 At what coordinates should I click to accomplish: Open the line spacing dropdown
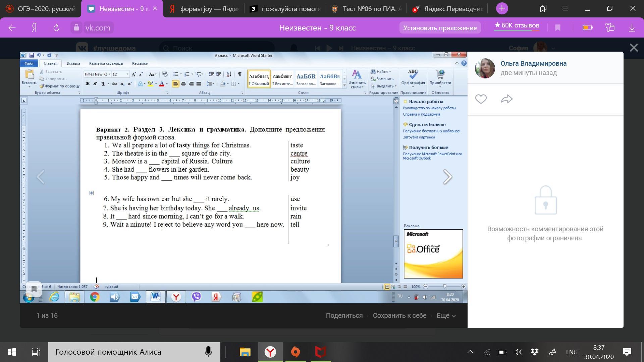tap(210, 84)
